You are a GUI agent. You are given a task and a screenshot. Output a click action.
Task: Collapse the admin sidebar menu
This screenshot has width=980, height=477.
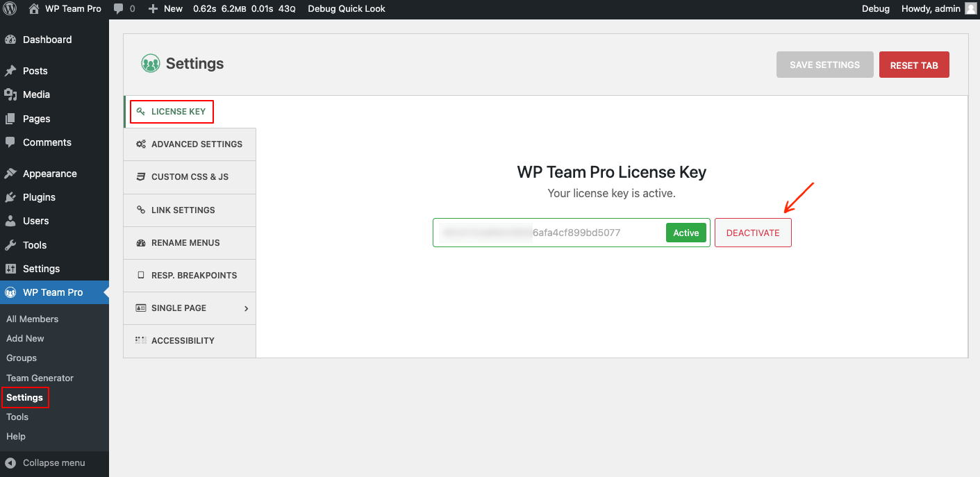point(54,462)
